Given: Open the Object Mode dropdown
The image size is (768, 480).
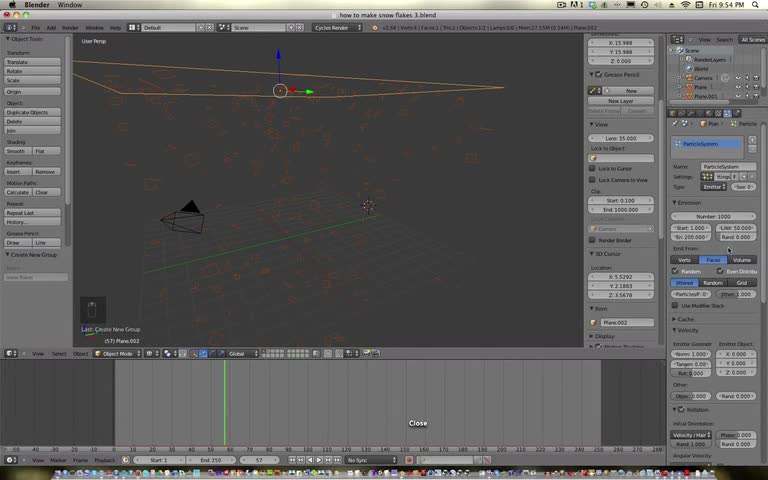Looking at the screenshot, I should [114, 353].
